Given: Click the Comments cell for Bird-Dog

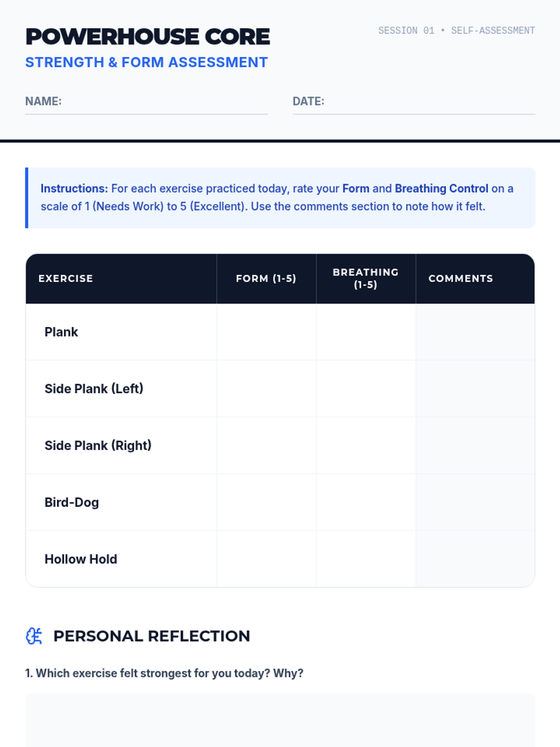Looking at the screenshot, I should (x=475, y=502).
